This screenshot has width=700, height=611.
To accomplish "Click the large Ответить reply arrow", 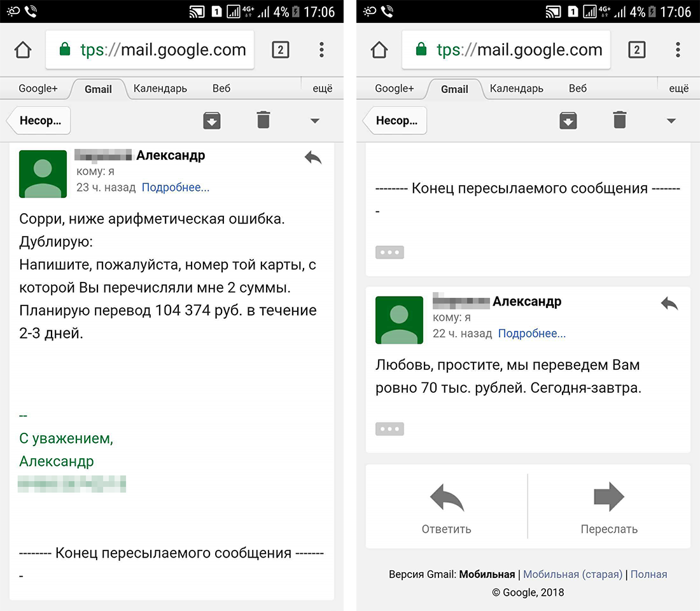I will point(447,497).
